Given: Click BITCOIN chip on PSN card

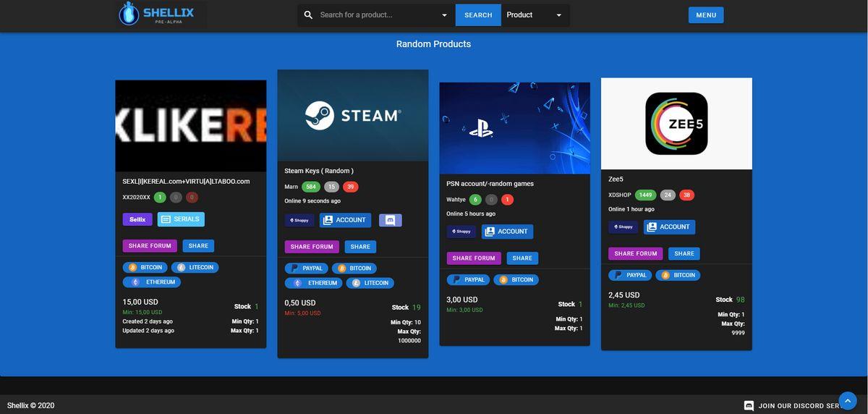Looking at the screenshot, I should click(516, 279).
